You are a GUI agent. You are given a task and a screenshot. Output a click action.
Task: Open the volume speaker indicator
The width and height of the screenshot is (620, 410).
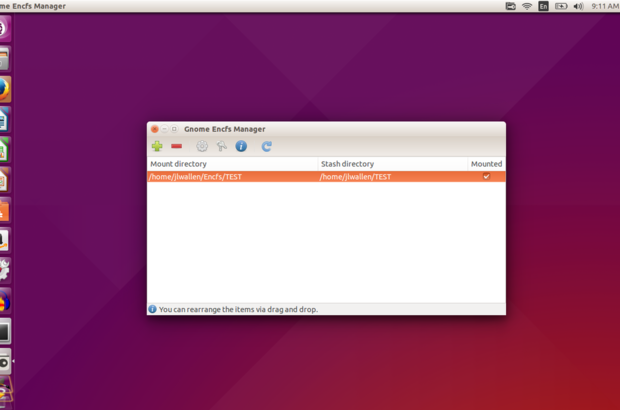[578, 6]
